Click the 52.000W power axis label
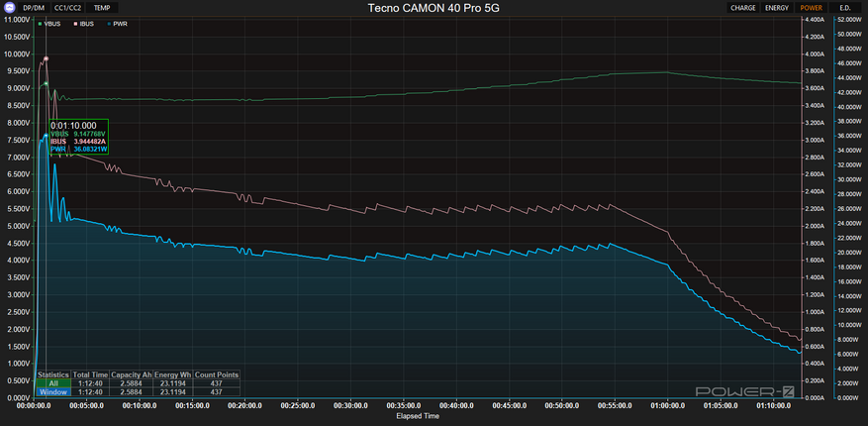 [851, 20]
